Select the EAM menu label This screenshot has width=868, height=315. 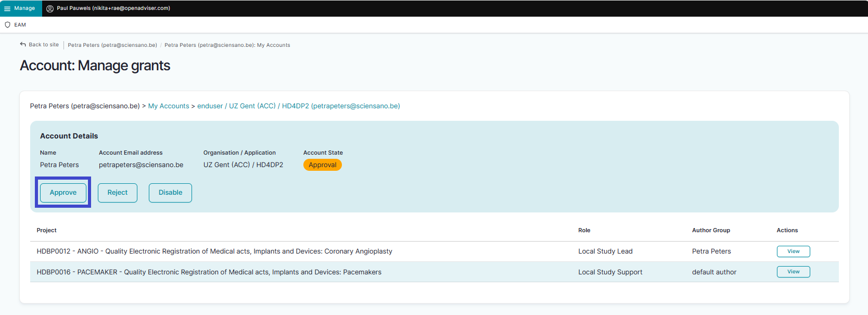coord(20,25)
